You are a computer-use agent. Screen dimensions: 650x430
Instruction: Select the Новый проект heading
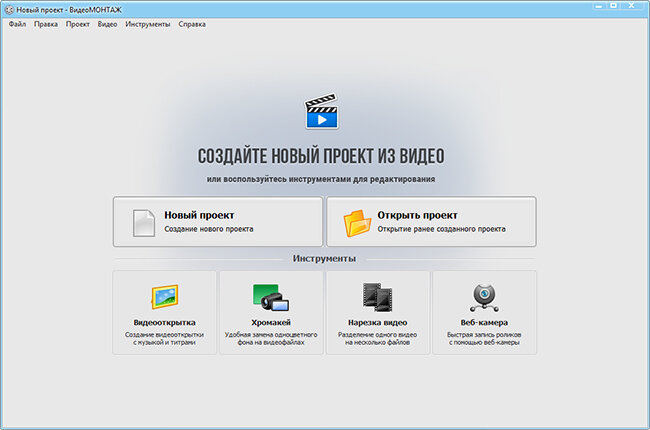point(199,215)
